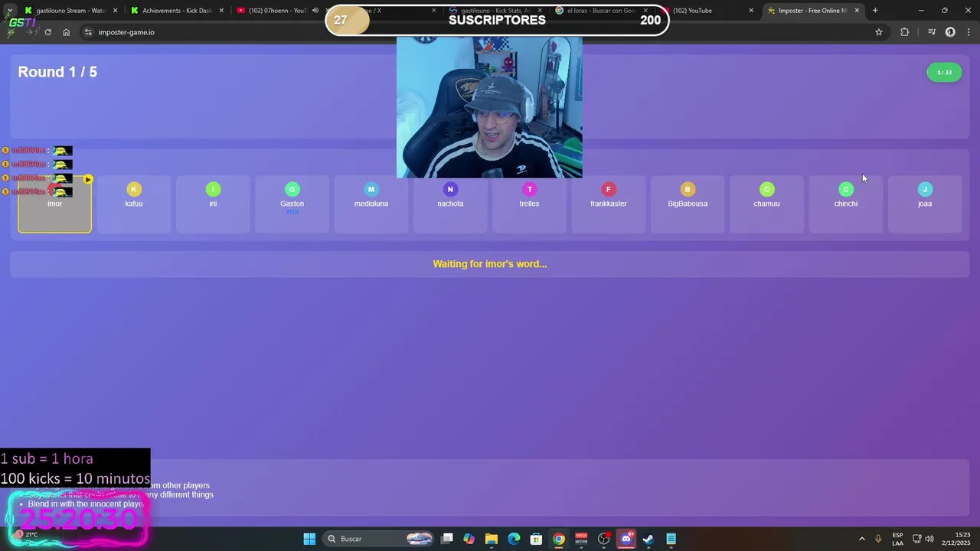
Task: Select player card imor
Action: click(x=54, y=204)
